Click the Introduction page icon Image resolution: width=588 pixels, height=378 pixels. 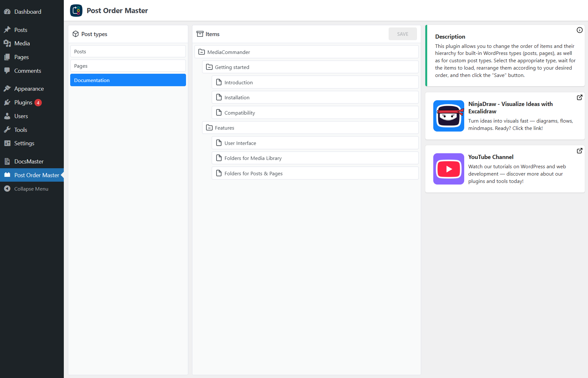[219, 82]
